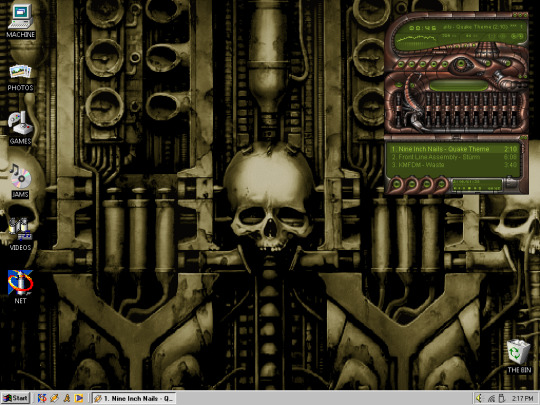
Task: Click the central eye-shaped eject button
Action: click(461, 63)
